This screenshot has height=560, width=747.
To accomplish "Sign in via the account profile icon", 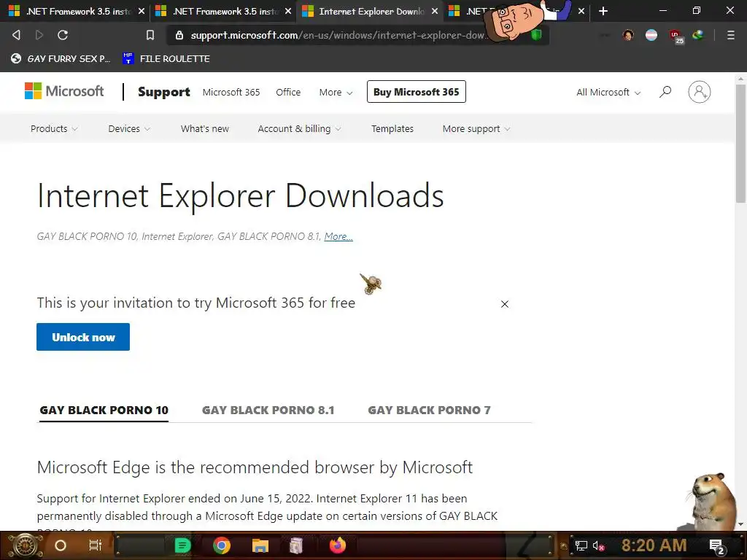I will (699, 92).
